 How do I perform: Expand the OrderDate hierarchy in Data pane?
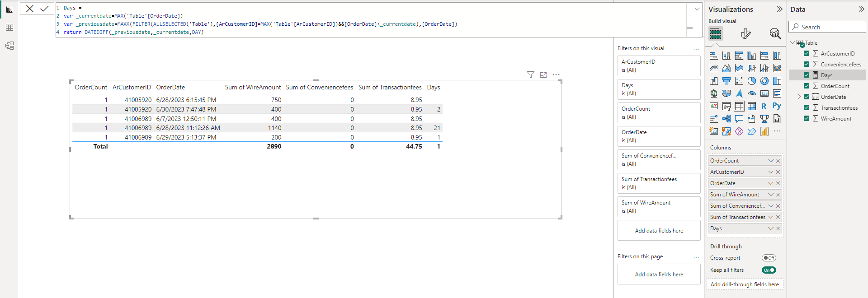799,97
